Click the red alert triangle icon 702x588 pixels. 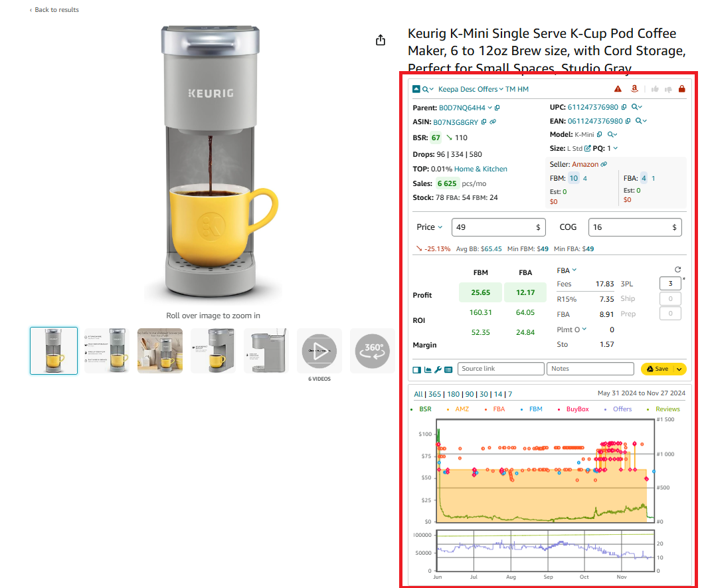(618, 88)
